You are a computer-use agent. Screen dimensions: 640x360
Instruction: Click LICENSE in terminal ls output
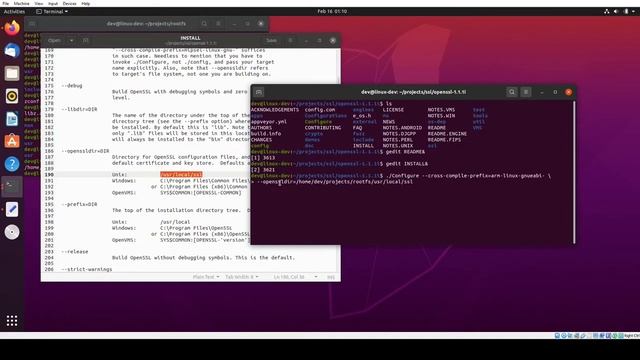[393, 110]
